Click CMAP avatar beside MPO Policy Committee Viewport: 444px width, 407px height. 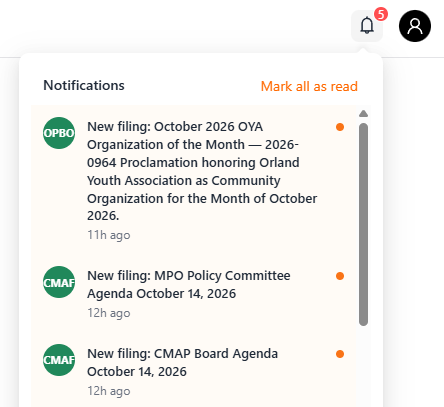tap(59, 282)
